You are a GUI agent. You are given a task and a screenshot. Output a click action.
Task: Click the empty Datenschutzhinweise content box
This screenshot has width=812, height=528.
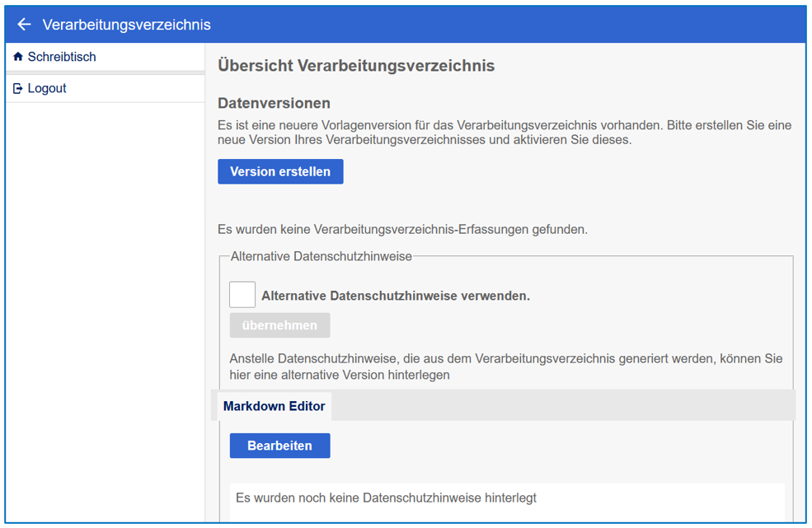click(506, 499)
